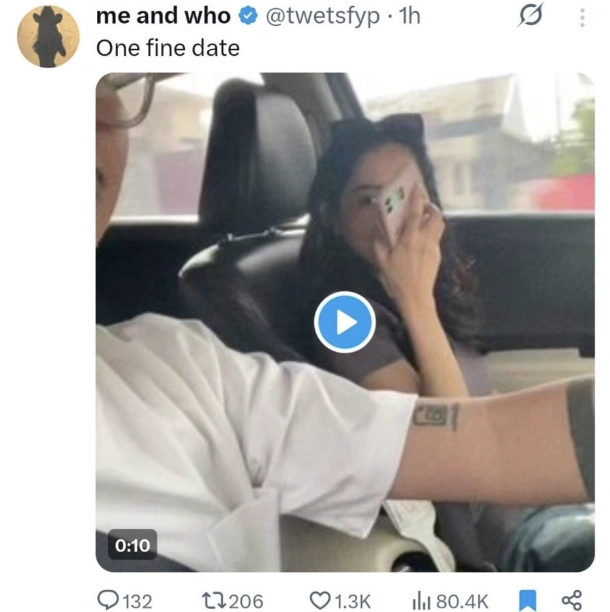Like the tweet with the heart icon
This screenshot has width=610, height=612.
click(319, 600)
